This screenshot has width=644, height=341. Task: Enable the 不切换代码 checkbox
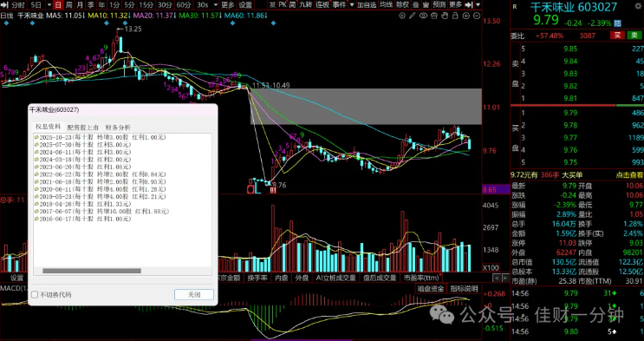[x=35, y=294]
